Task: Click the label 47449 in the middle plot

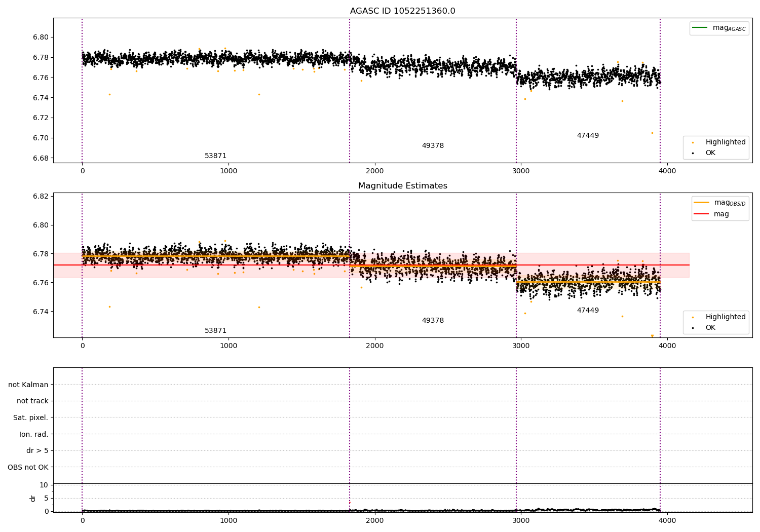Action: 588,311
